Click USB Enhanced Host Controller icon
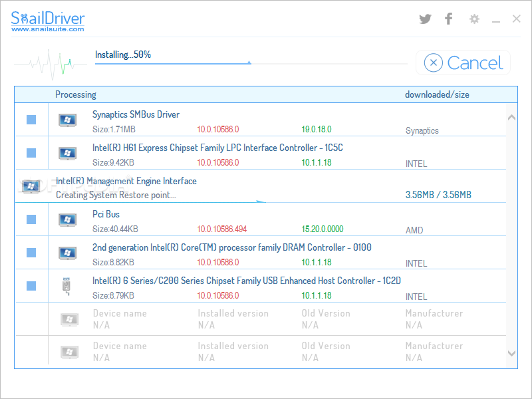Image resolution: width=532 pixels, height=399 pixels. coord(67,287)
